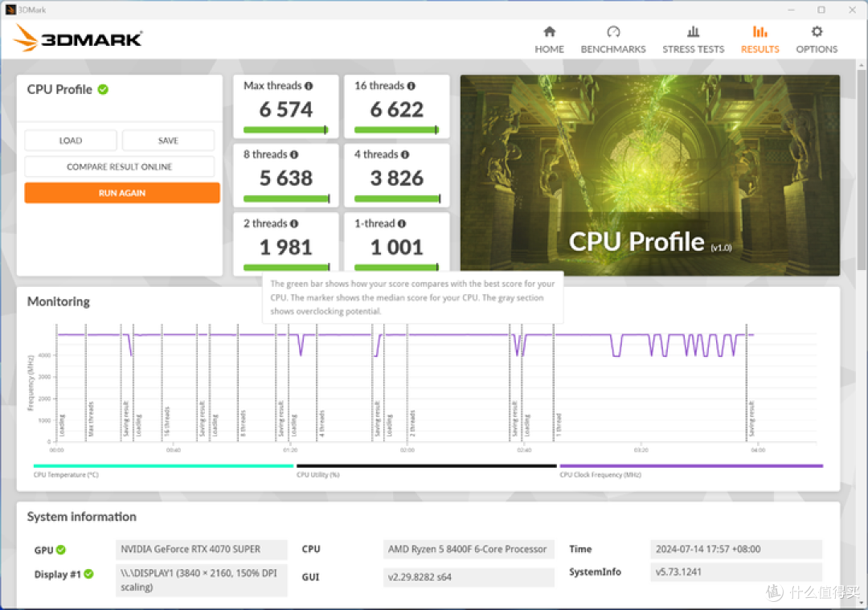Click the Display1 3840 × 2160 resolution field
Viewport: 868px width, 610px height.
202,580
